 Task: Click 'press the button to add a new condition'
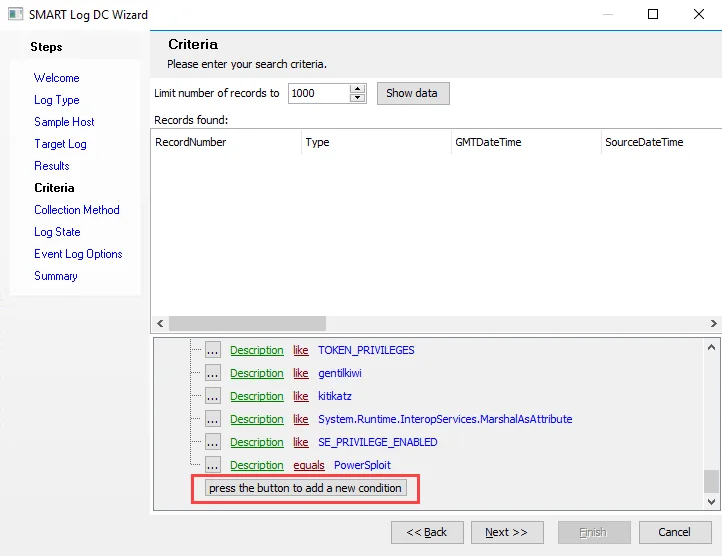click(x=306, y=488)
